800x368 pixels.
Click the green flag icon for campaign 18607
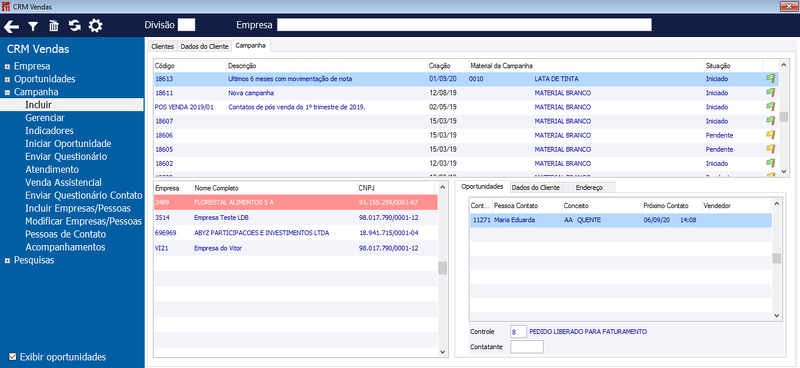click(x=770, y=121)
